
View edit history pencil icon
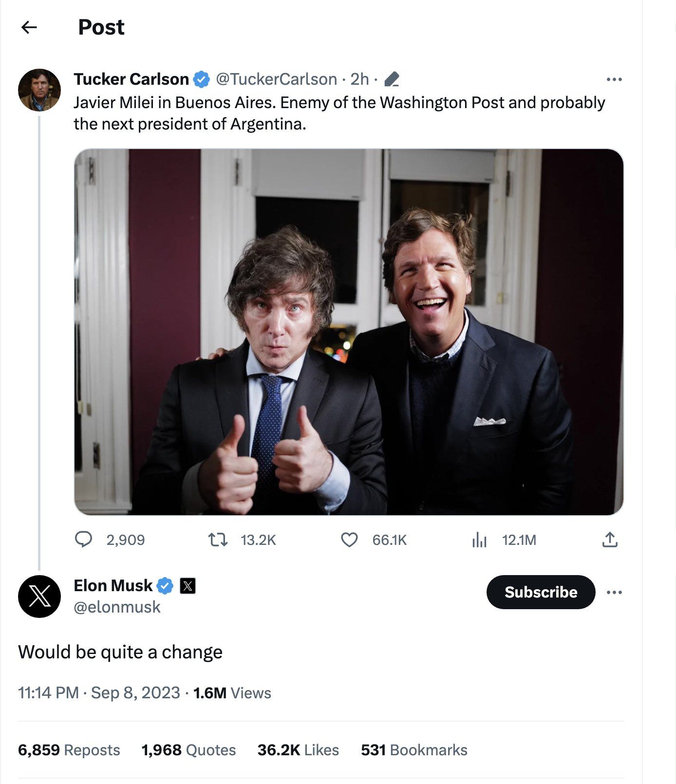[x=392, y=79]
